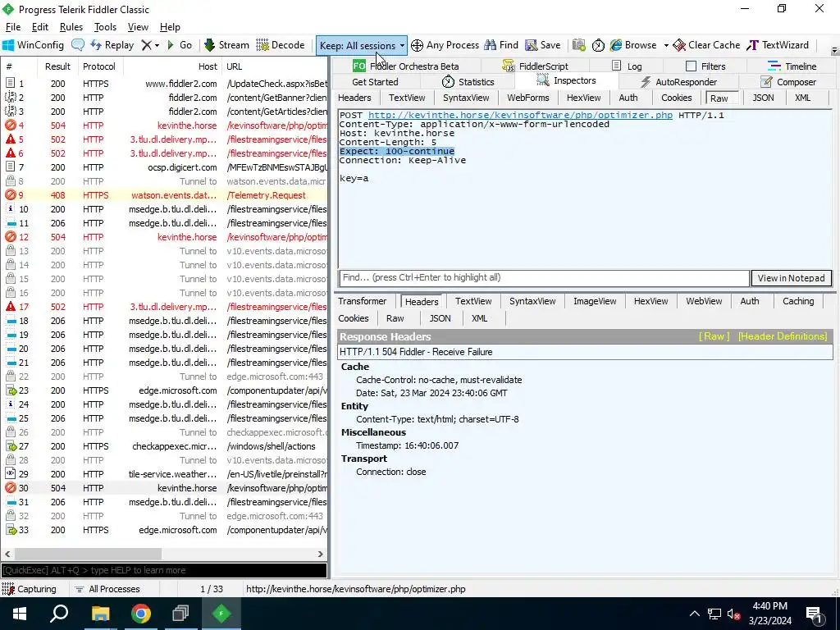Select session 5 warning icon row

click(x=10, y=139)
